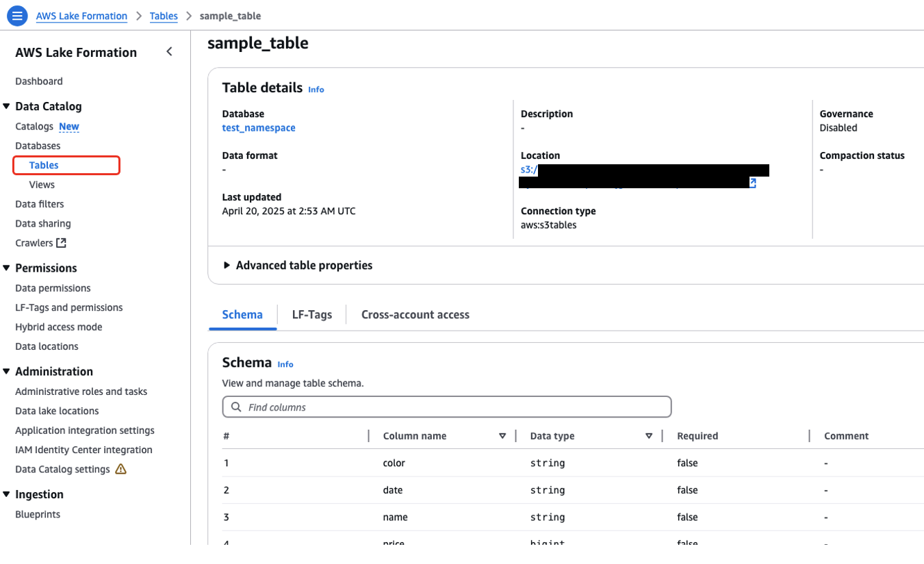
Task: Open Crawlers in the sidebar
Action: pos(34,243)
